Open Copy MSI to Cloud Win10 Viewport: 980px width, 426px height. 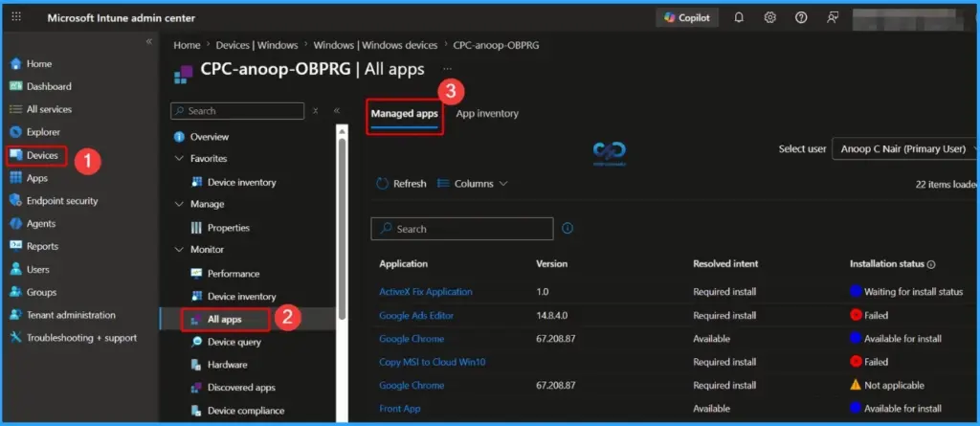point(433,362)
